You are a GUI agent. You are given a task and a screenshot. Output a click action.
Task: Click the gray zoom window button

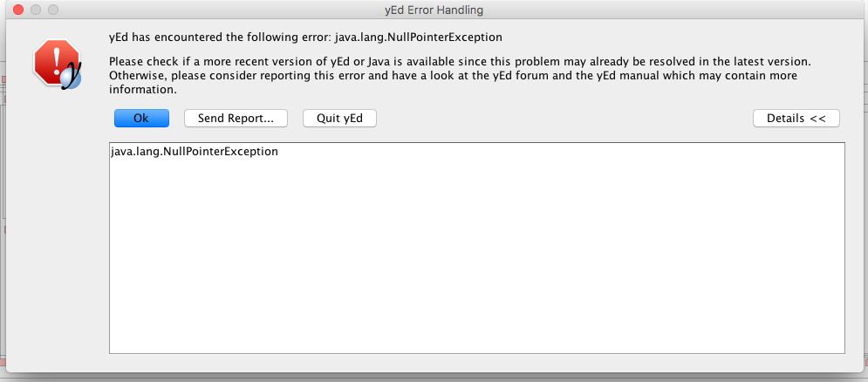52,10
